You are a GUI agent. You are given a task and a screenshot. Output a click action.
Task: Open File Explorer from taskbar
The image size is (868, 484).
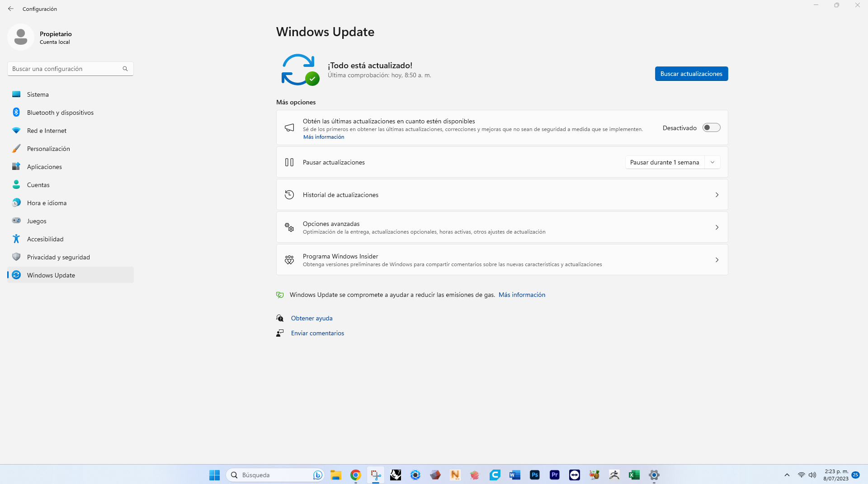click(x=335, y=475)
